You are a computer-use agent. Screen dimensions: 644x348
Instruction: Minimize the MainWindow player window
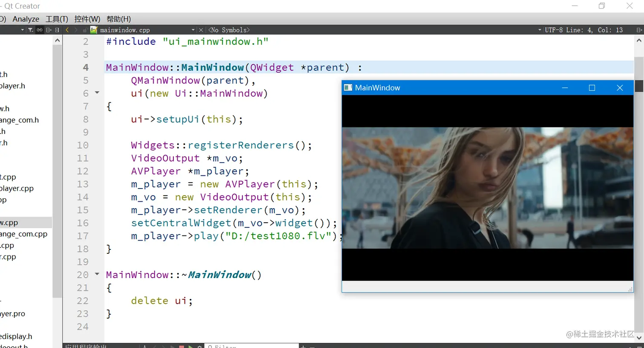tap(565, 87)
